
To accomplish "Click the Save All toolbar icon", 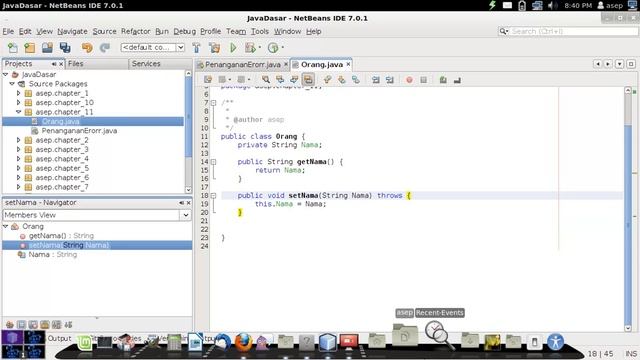I will [65, 48].
